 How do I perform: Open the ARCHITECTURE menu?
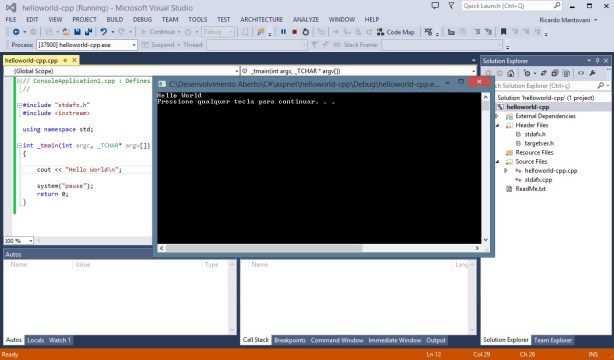point(262,19)
